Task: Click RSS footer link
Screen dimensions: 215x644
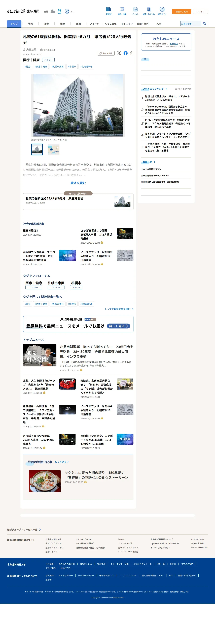Action: pos(171,575)
